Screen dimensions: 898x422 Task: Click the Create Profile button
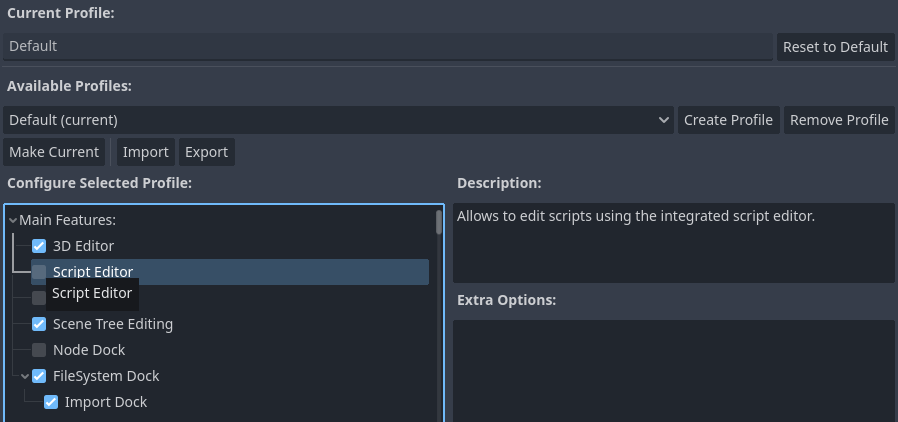(728, 120)
